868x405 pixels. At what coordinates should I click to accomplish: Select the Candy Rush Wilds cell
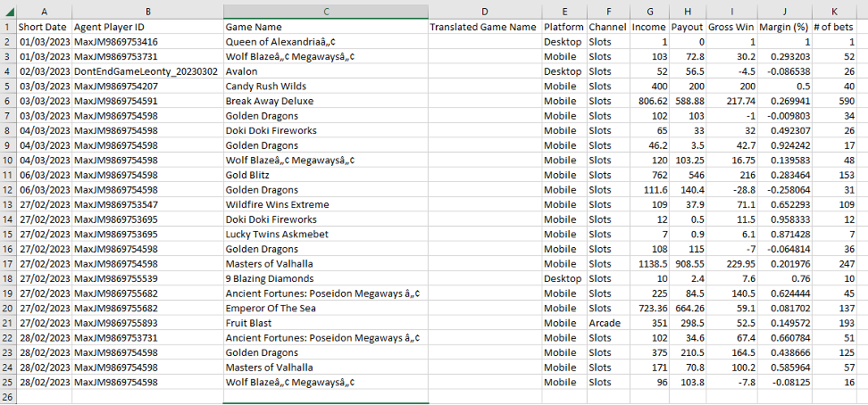(x=325, y=87)
